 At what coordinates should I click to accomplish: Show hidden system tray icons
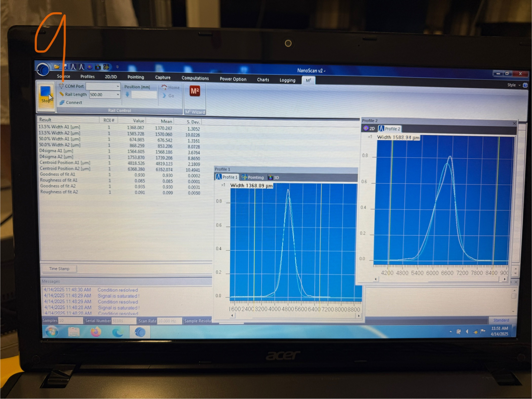point(450,331)
